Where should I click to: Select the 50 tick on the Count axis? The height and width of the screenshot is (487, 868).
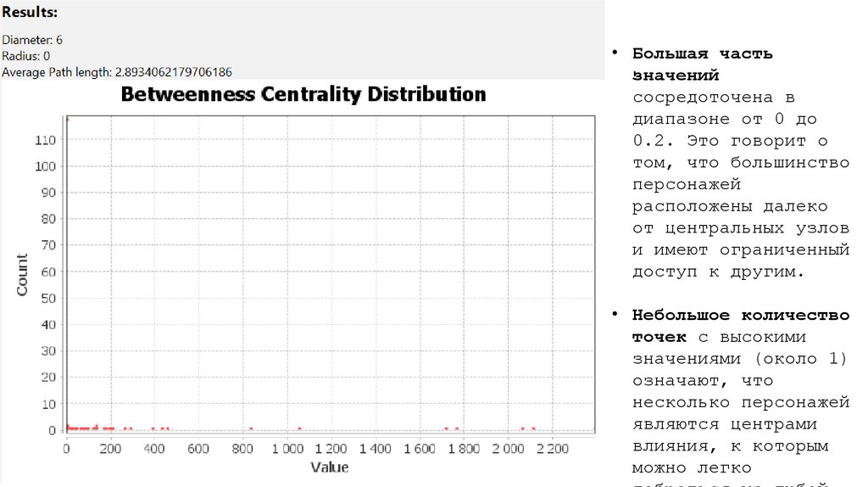(48, 298)
